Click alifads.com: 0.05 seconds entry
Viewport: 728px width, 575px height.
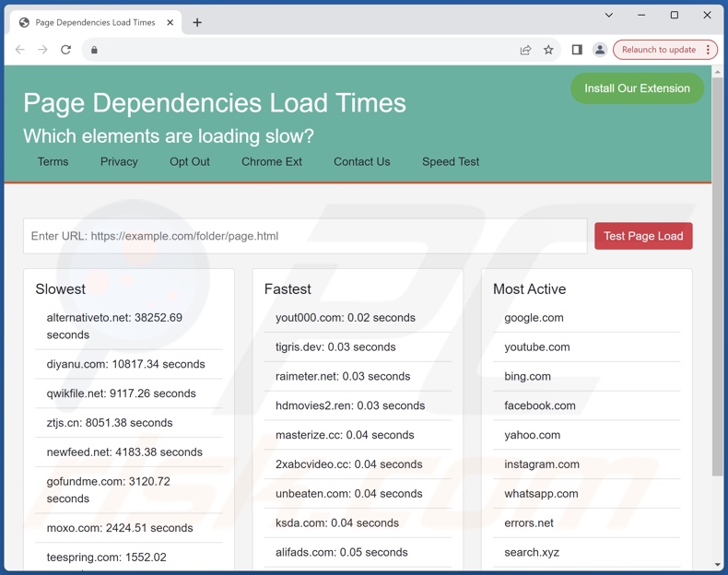pos(342,552)
